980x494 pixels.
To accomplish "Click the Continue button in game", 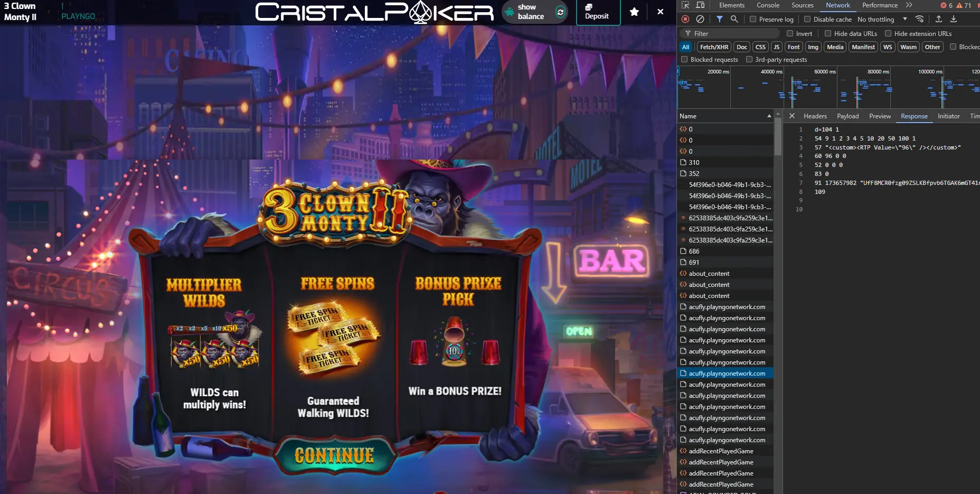I will tap(334, 455).
